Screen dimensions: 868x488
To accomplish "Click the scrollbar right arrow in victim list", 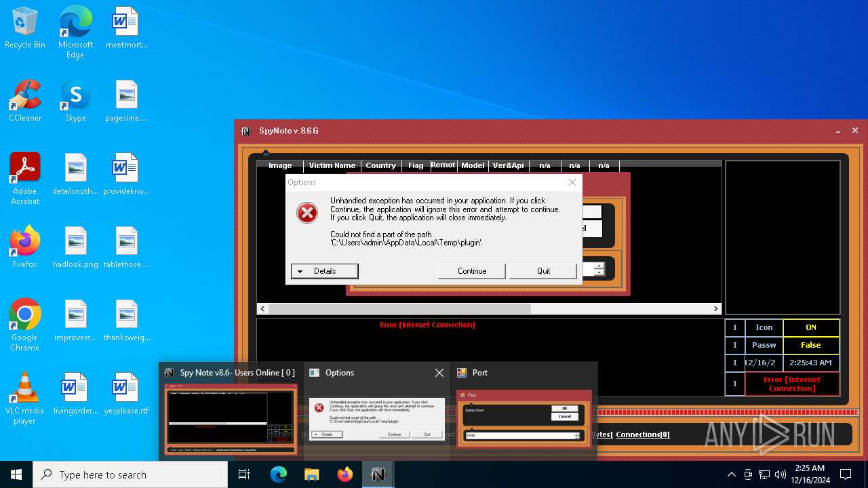I will click(x=715, y=308).
